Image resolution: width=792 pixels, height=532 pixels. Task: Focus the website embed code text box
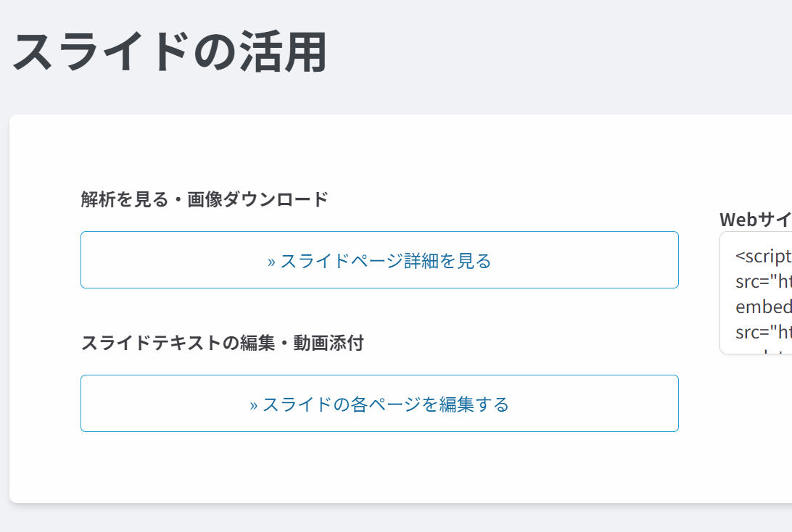coord(756,293)
